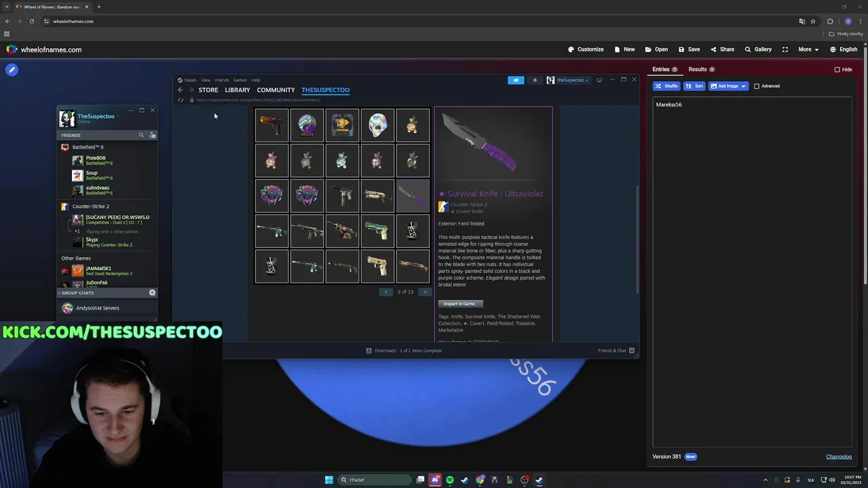This screenshot has width=868, height=488.
Task: Open Spotify from the taskbar
Action: click(x=450, y=480)
